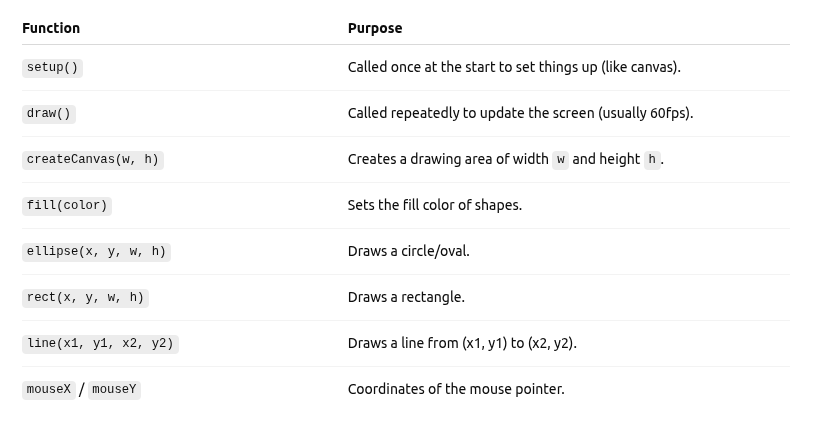Screen dimensions: 825x426
Task: Click the 'Draws a line from' description
Action: tap(462, 344)
